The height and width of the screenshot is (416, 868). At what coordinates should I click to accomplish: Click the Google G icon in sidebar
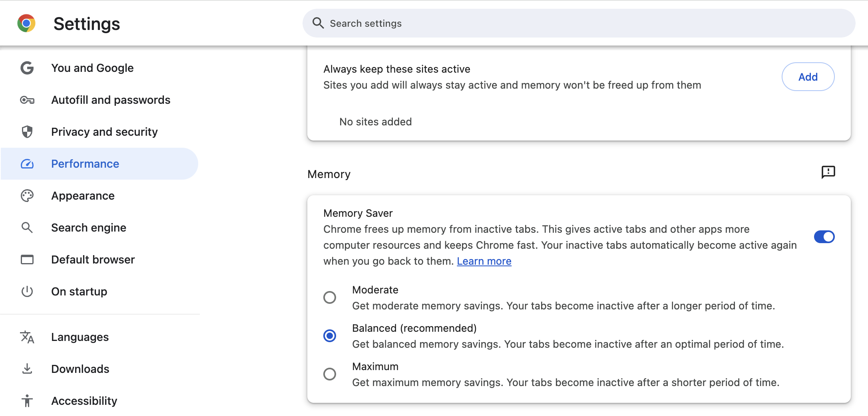[x=27, y=68]
